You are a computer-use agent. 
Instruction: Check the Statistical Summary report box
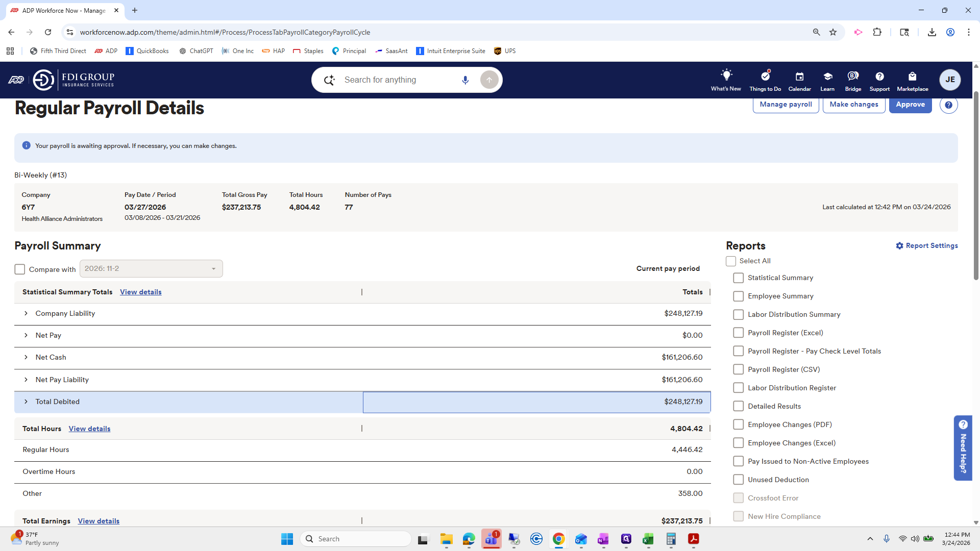point(738,278)
